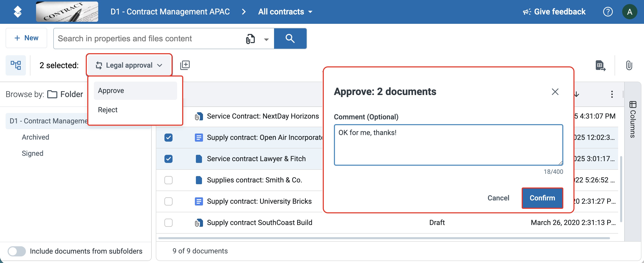Viewport: 644px width, 263px height.
Task: Check Supply contract University Bricks
Action: [x=168, y=201]
